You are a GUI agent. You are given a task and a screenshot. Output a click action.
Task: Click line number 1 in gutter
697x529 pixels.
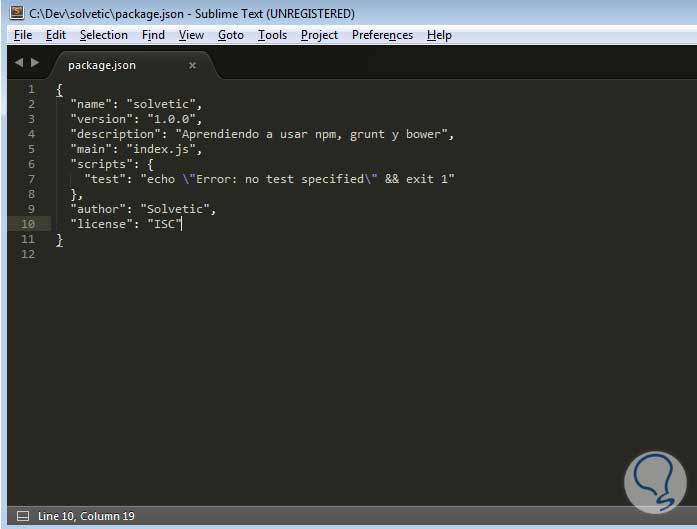[31, 89]
